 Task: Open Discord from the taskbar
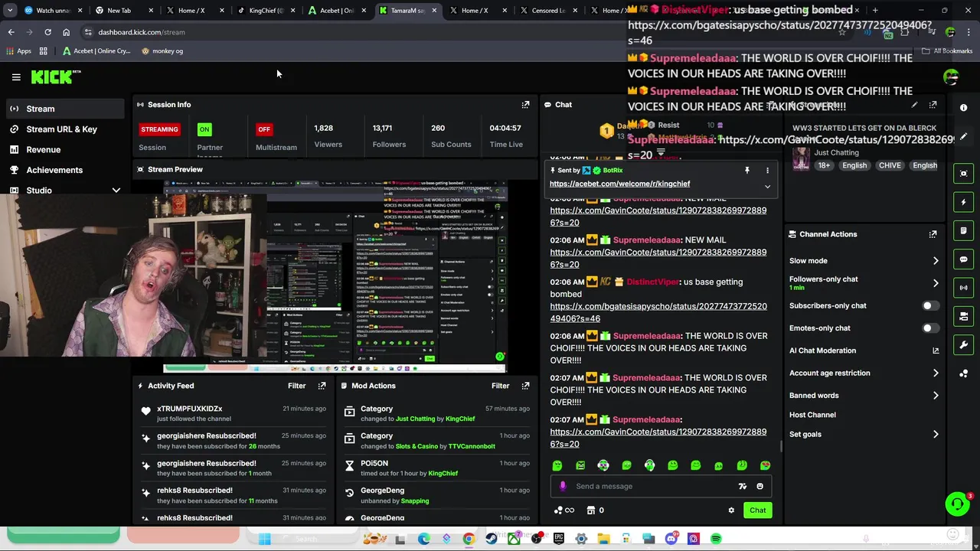click(x=671, y=539)
